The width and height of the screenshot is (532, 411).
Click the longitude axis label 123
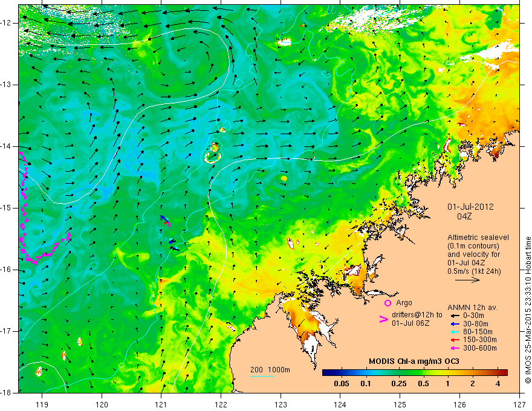pos(281,405)
